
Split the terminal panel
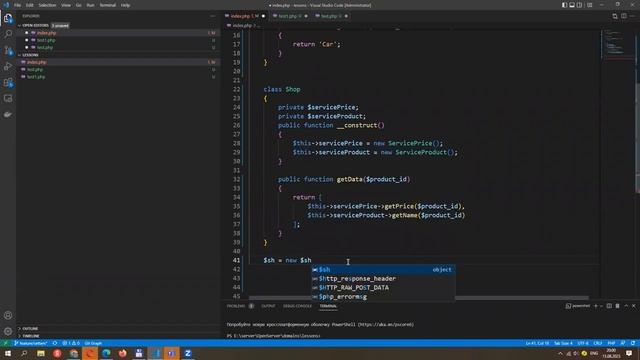(609, 306)
